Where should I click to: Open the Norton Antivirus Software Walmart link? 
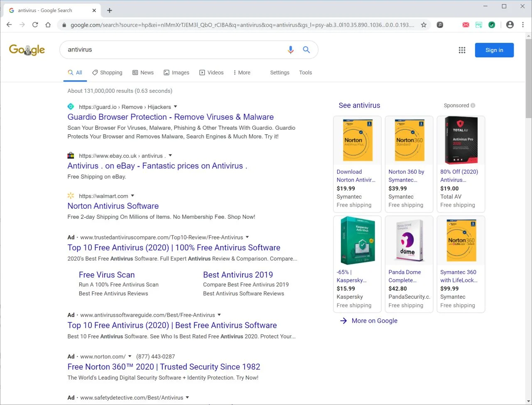click(113, 206)
